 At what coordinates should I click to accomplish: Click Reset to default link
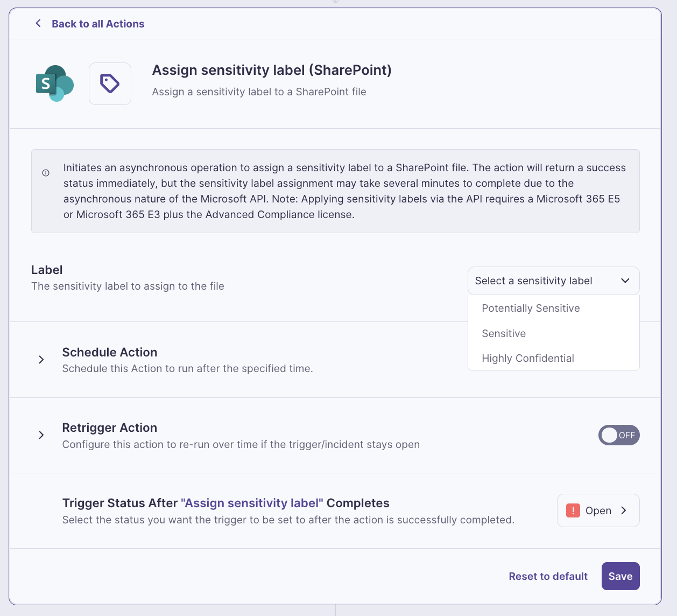click(x=548, y=576)
